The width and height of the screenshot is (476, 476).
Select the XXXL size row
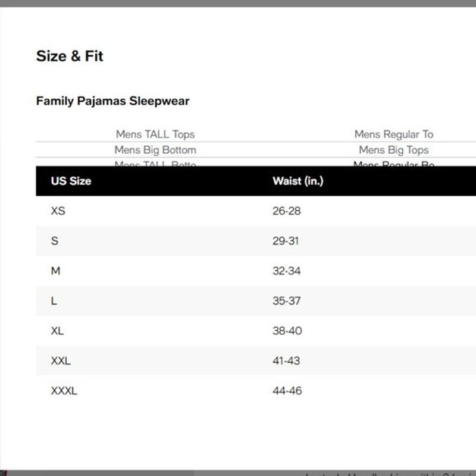(x=256, y=391)
